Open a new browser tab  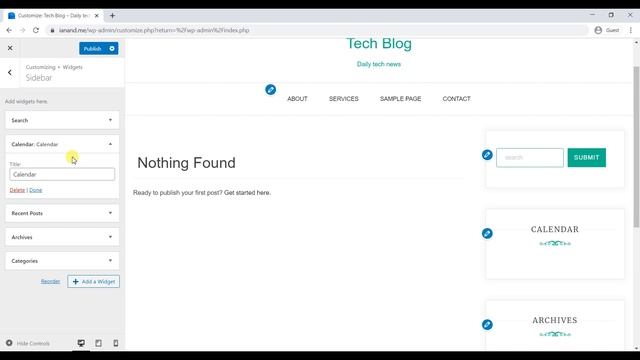pyautogui.click(x=112, y=16)
